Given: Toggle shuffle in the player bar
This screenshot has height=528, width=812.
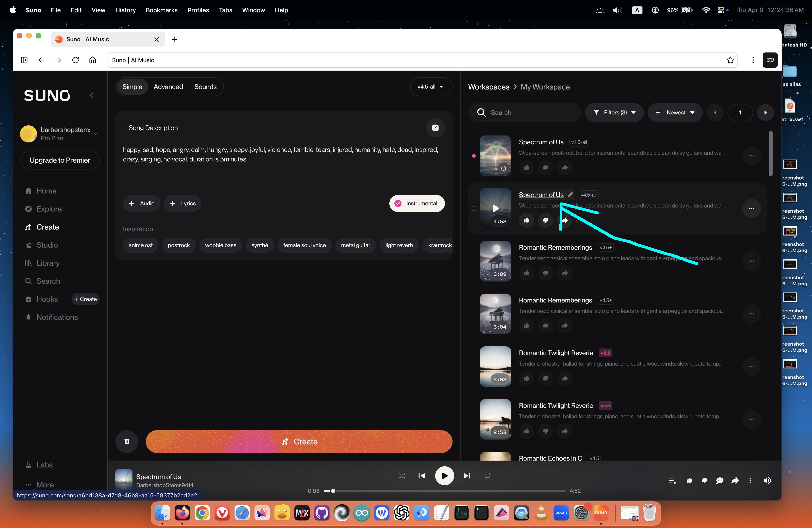Looking at the screenshot, I should pyautogui.click(x=402, y=476).
